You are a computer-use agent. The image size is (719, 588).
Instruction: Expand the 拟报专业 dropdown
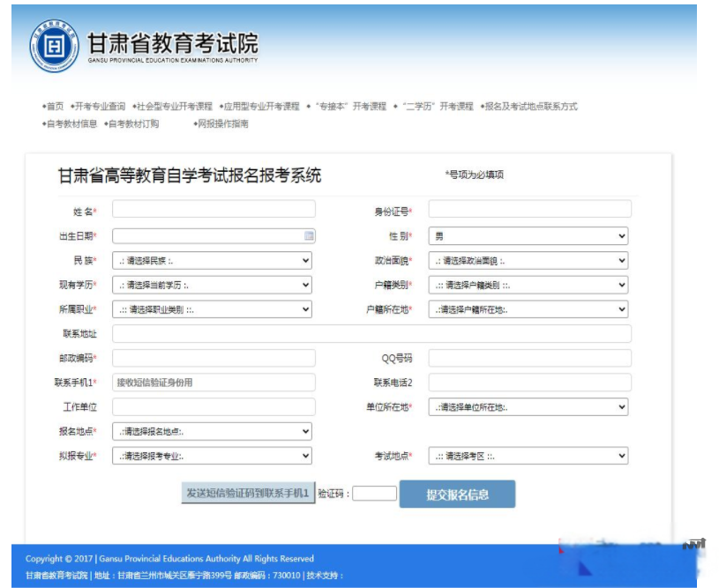[x=212, y=456]
